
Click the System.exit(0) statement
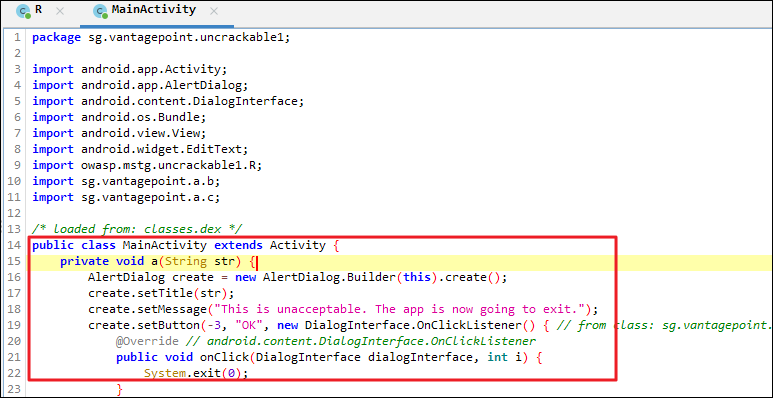click(196, 373)
